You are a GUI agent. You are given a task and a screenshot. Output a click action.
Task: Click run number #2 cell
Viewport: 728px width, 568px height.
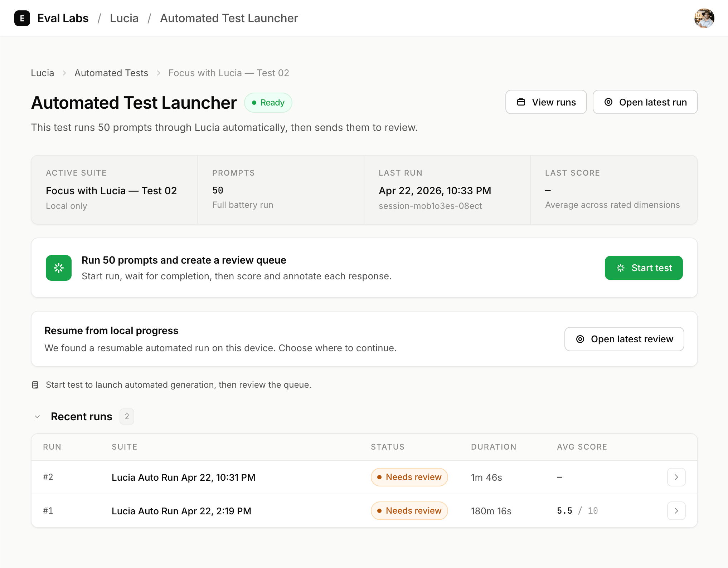coord(48,477)
